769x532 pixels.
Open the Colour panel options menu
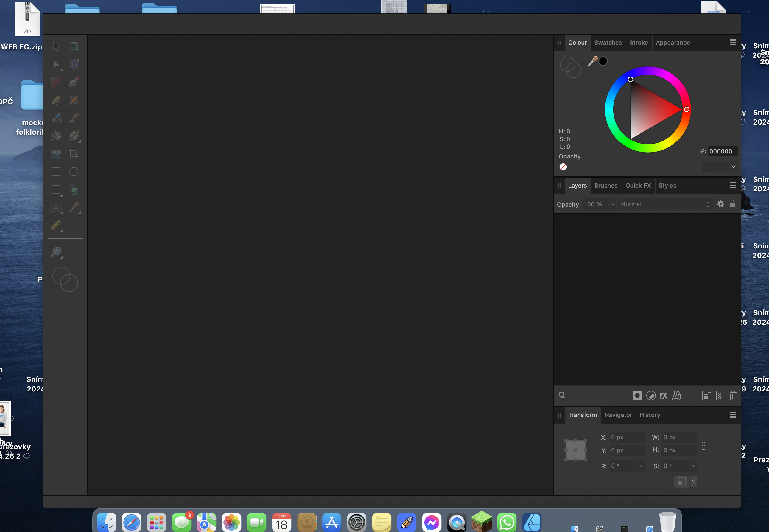pyautogui.click(x=733, y=42)
